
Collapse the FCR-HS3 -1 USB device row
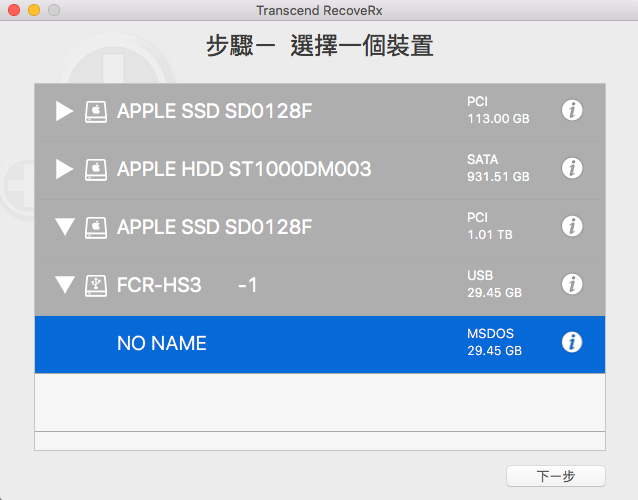[65, 285]
